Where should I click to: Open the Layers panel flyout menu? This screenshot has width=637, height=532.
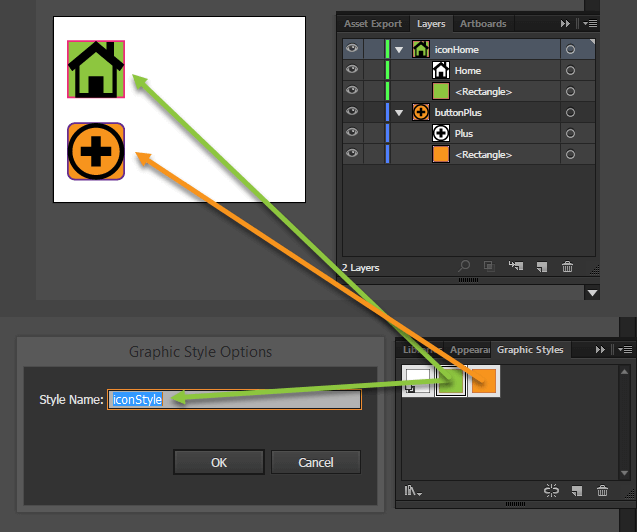[590, 23]
